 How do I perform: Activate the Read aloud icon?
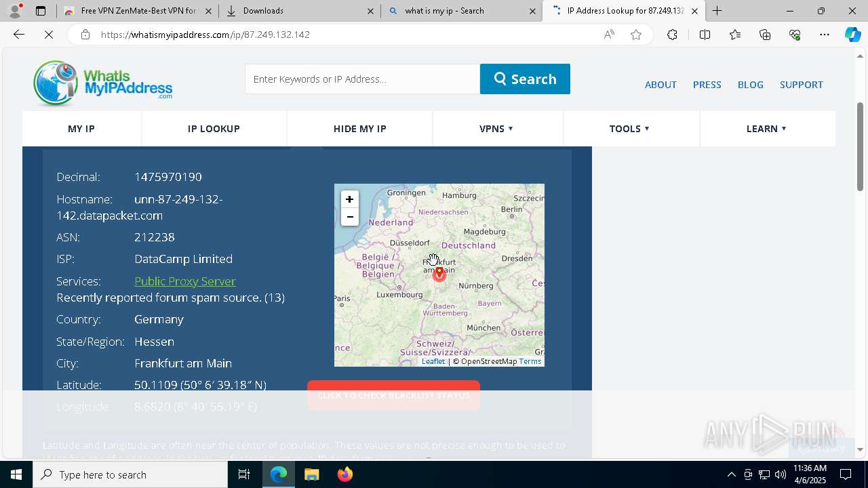[x=609, y=35]
